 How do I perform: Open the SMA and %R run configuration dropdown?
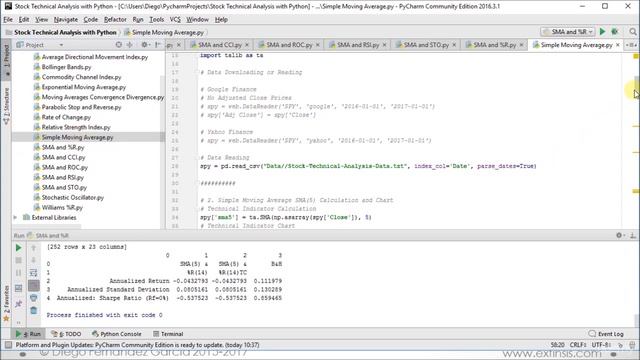pyautogui.click(x=568, y=32)
